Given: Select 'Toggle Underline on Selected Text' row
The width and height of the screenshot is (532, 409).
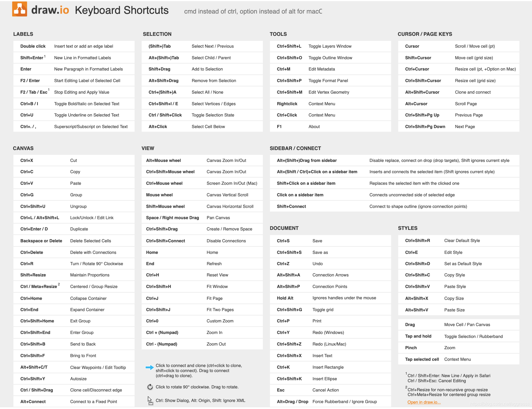Looking at the screenshot, I should (x=74, y=115).
